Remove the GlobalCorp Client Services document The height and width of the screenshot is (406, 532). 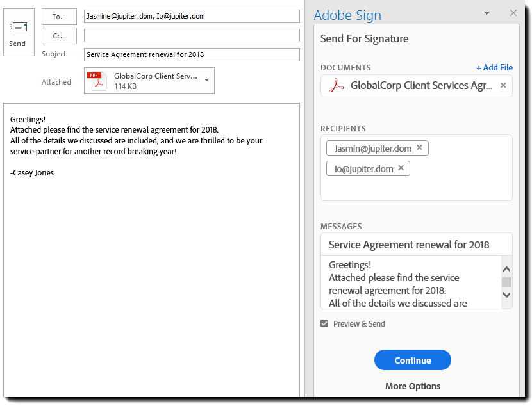pyautogui.click(x=503, y=85)
